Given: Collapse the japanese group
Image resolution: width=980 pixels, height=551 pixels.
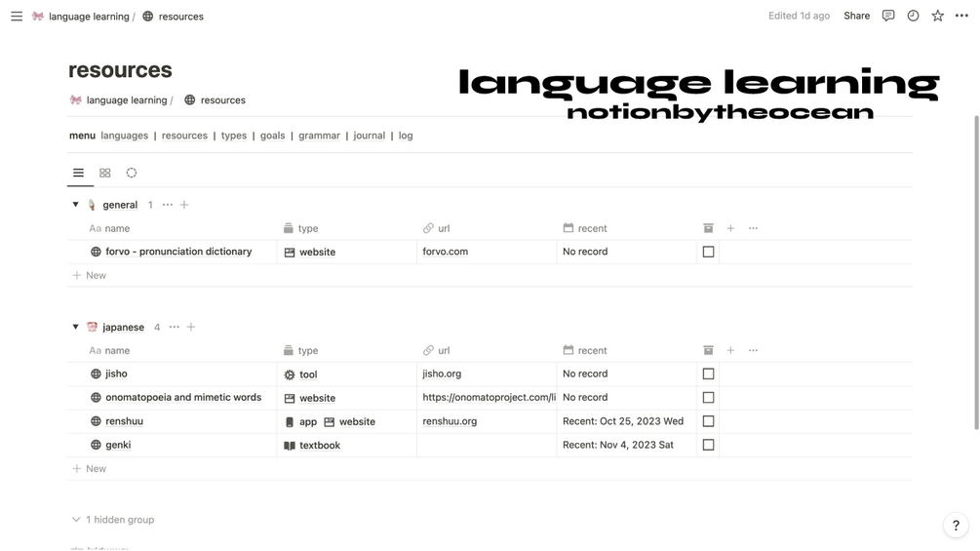Looking at the screenshot, I should click(x=76, y=327).
